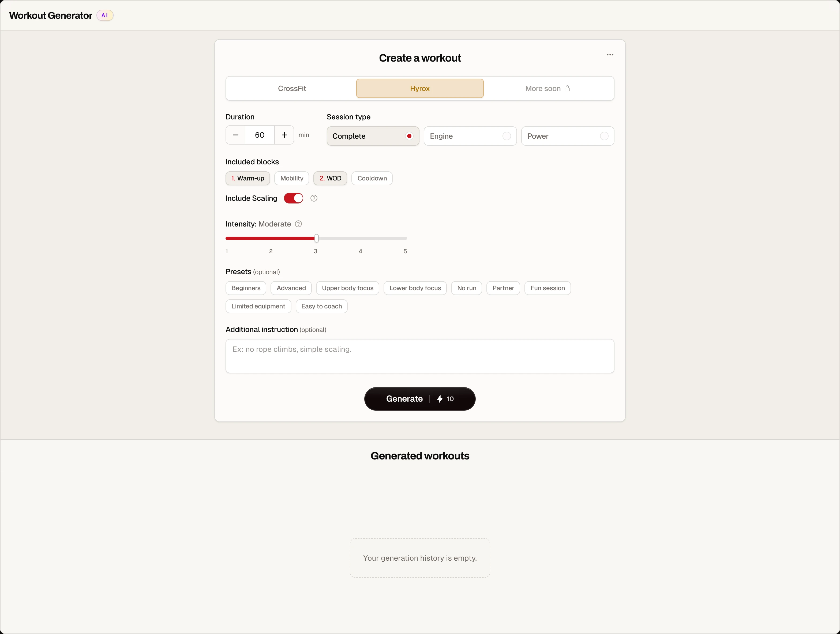The height and width of the screenshot is (634, 840).
Task: Click the intensity slider handle
Action: pos(316,238)
